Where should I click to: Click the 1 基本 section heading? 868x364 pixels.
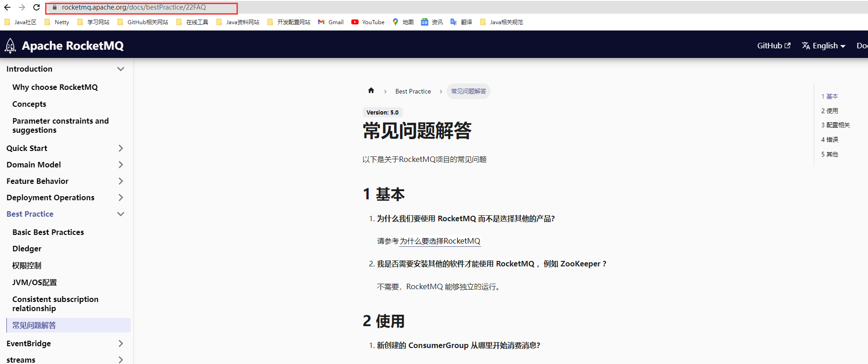384,194
